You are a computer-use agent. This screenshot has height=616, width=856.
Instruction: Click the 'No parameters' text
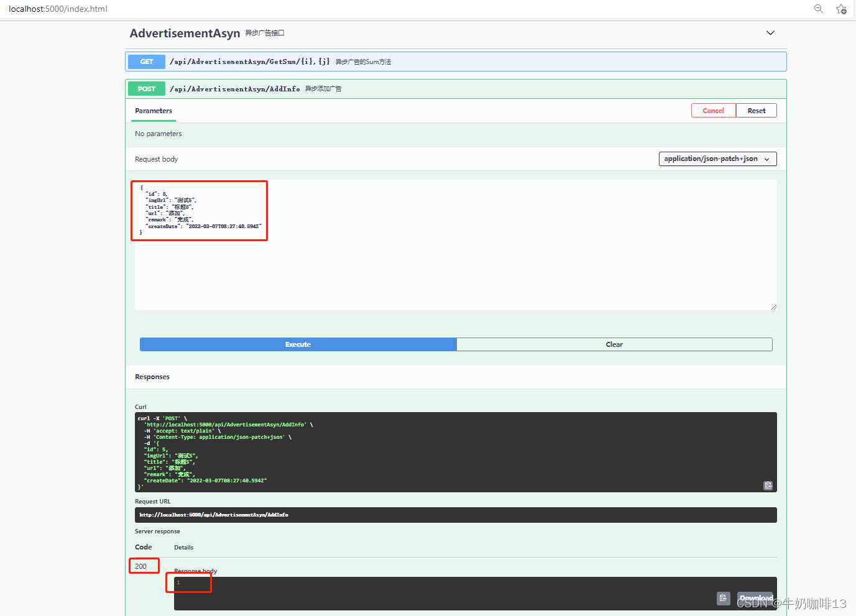[x=159, y=134]
